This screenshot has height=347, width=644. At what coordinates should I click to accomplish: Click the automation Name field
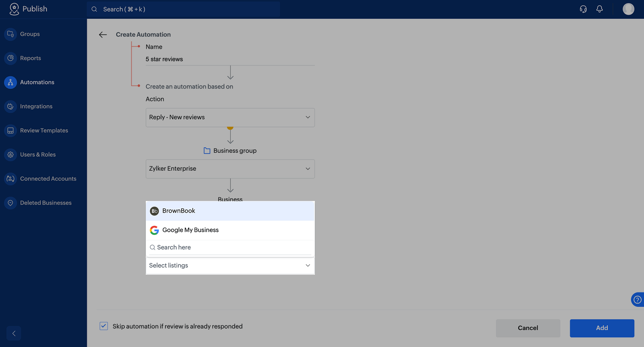[x=230, y=59]
